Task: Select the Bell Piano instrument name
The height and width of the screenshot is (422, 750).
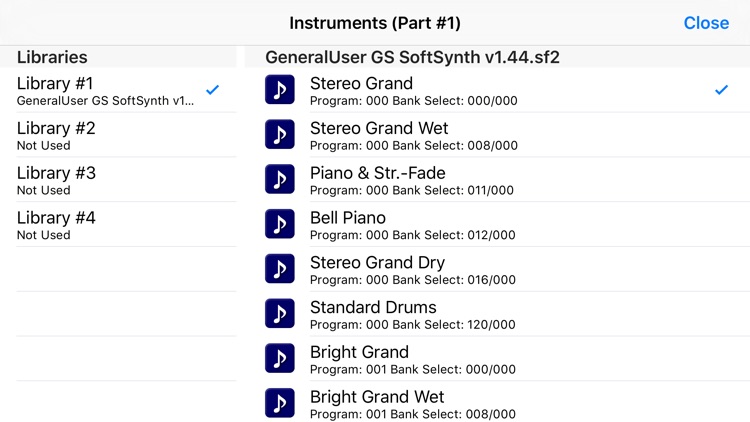Action: coord(348,218)
